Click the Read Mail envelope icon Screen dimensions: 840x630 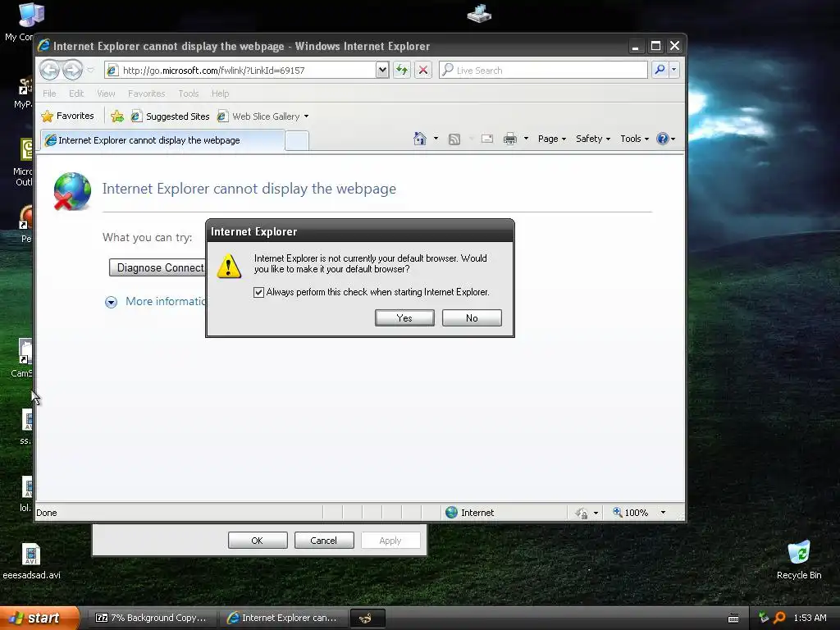(x=487, y=139)
